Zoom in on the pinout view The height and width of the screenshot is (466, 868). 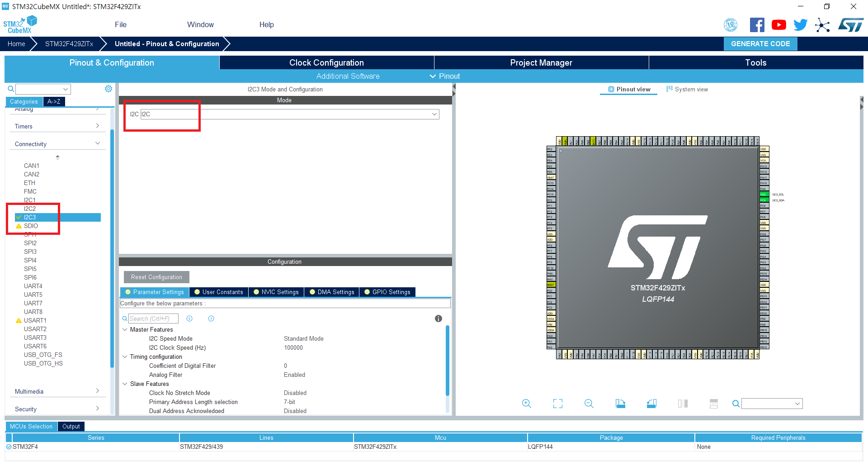click(x=527, y=404)
